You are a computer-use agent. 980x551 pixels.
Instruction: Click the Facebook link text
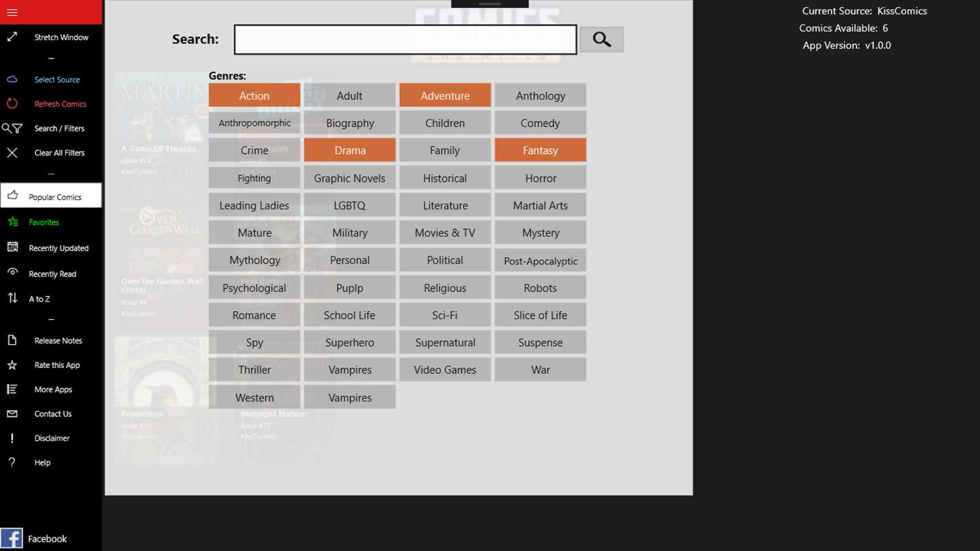[x=48, y=539]
